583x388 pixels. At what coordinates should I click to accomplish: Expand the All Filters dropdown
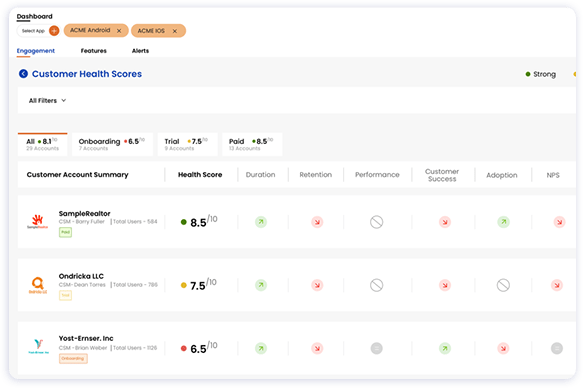coord(48,100)
